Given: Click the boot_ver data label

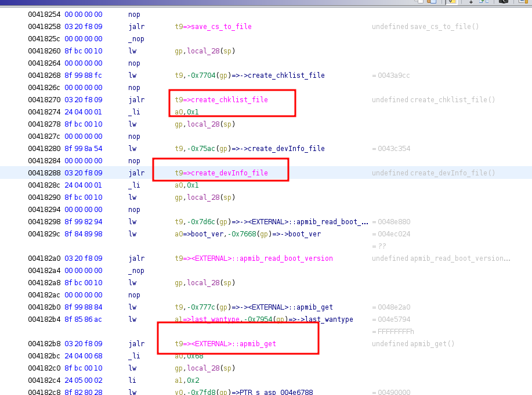Looking at the screenshot, I should tap(193, 234).
